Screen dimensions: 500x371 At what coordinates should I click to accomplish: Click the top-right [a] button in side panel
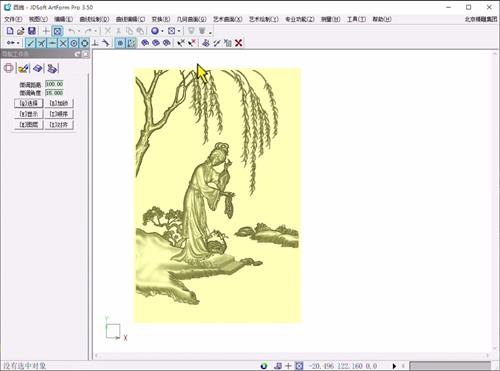coord(59,103)
